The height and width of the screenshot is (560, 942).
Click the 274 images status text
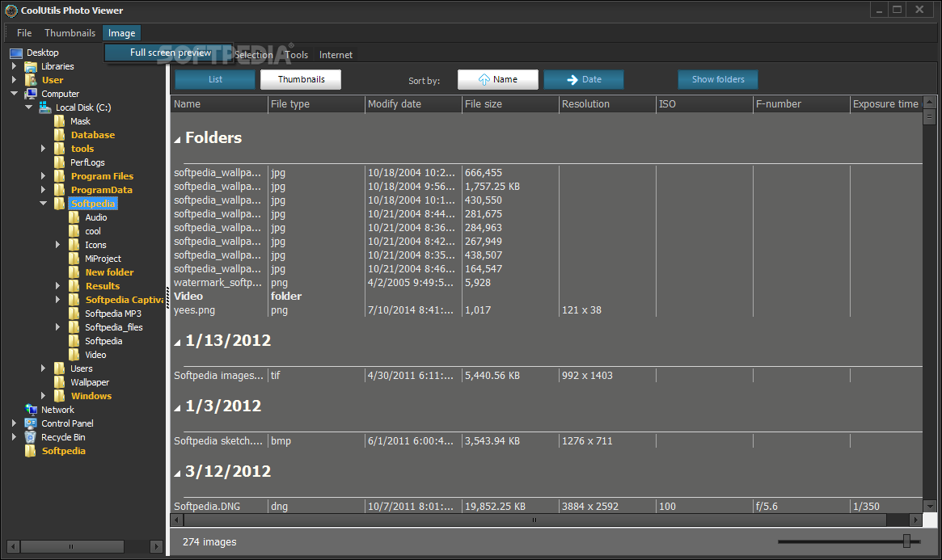[209, 542]
